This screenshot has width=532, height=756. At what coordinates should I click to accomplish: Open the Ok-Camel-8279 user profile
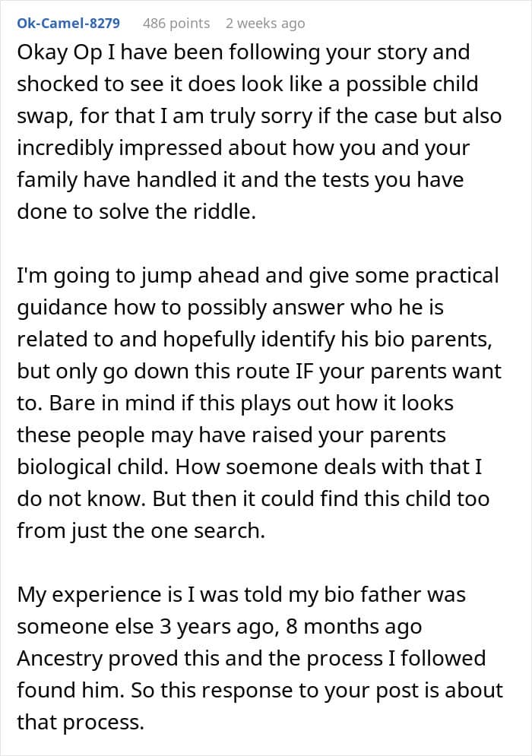[68, 23]
